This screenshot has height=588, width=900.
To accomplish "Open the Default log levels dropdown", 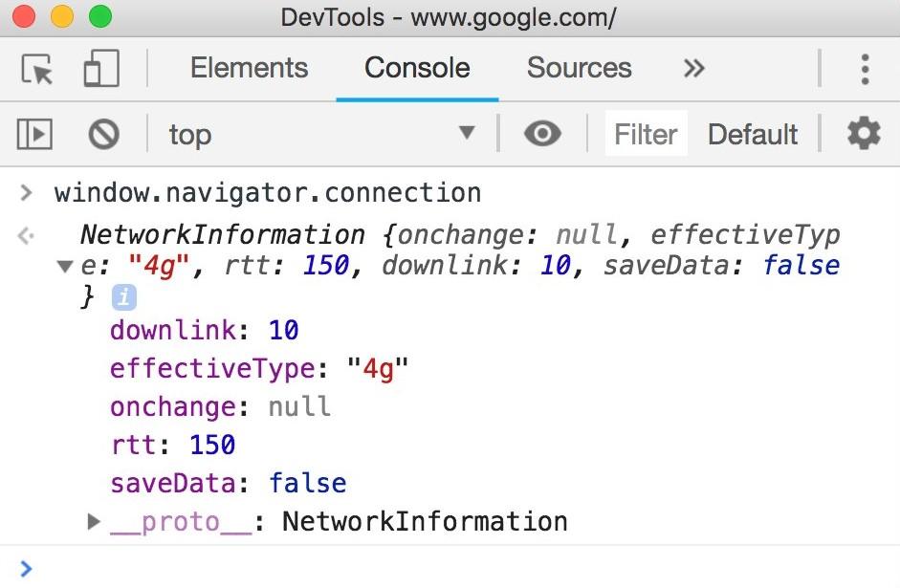I will coord(753,135).
